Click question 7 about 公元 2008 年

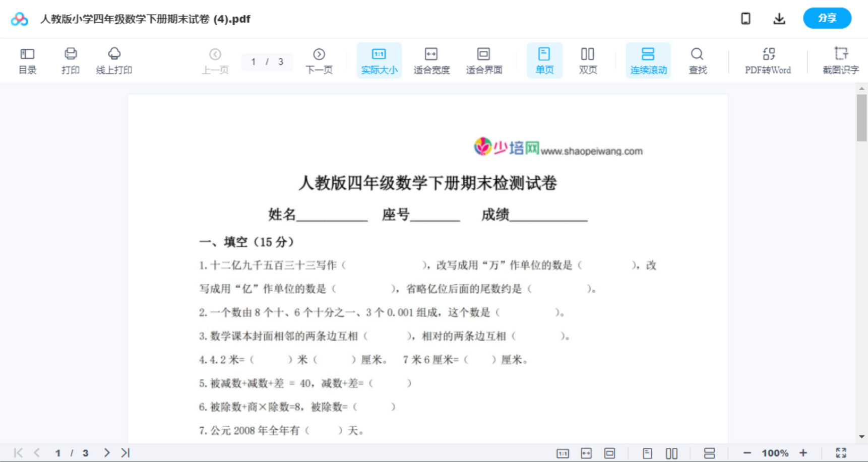pos(281,431)
